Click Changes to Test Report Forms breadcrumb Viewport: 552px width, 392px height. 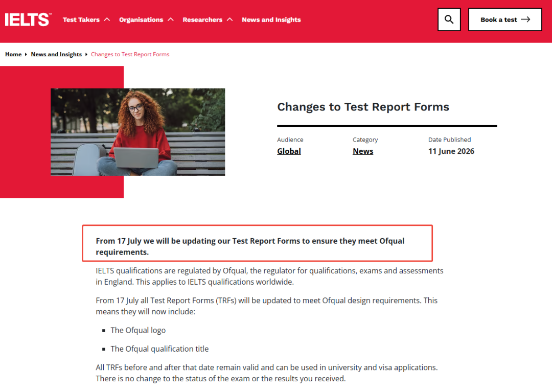pyautogui.click(x=130, y=54)
